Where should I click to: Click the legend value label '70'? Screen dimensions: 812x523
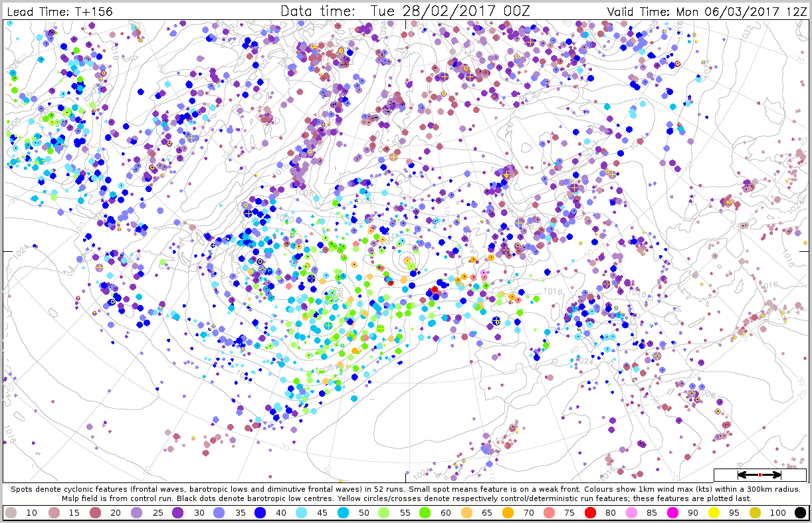coord(530,513)
